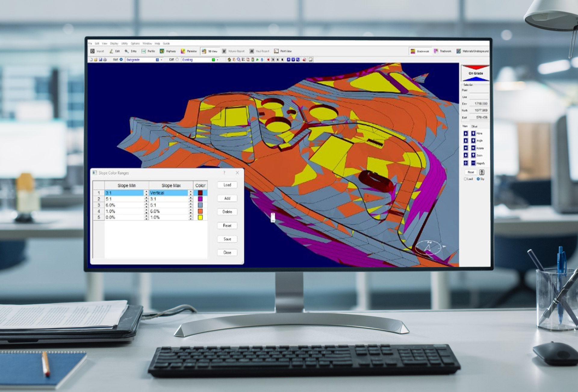This screenshot has height=392, width=578.
Task: Select the Haul Report icon
Action: point(259,51)
